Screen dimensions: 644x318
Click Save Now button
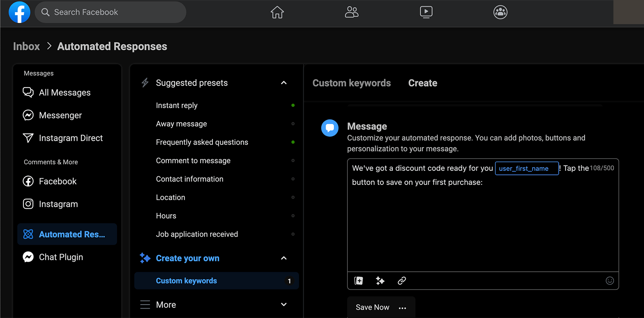[x=372, y=308]
